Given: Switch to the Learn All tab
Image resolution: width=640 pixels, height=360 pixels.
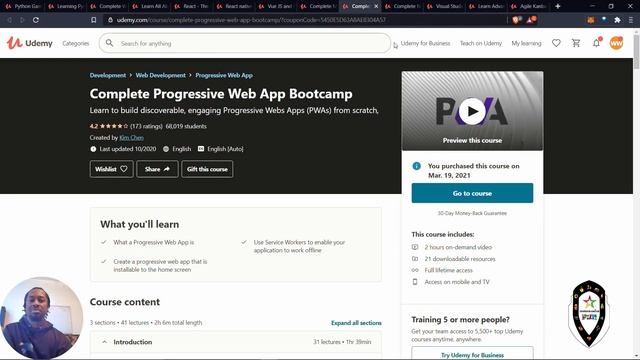Looking at the screenshot, I should [149, 6].
